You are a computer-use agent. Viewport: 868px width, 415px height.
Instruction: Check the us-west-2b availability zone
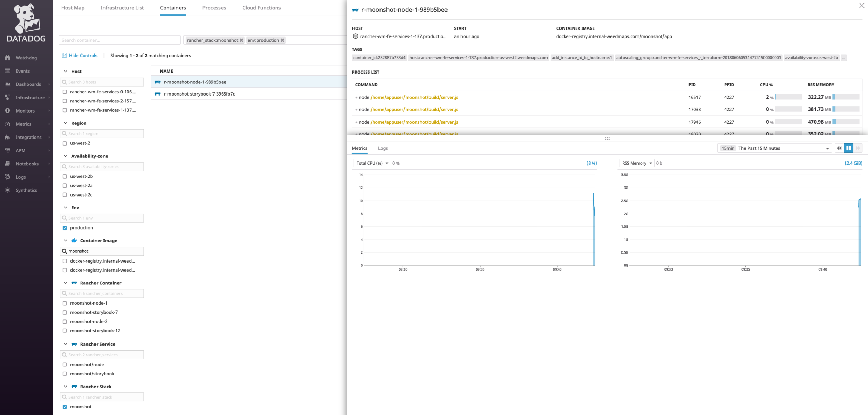[65, 176]
